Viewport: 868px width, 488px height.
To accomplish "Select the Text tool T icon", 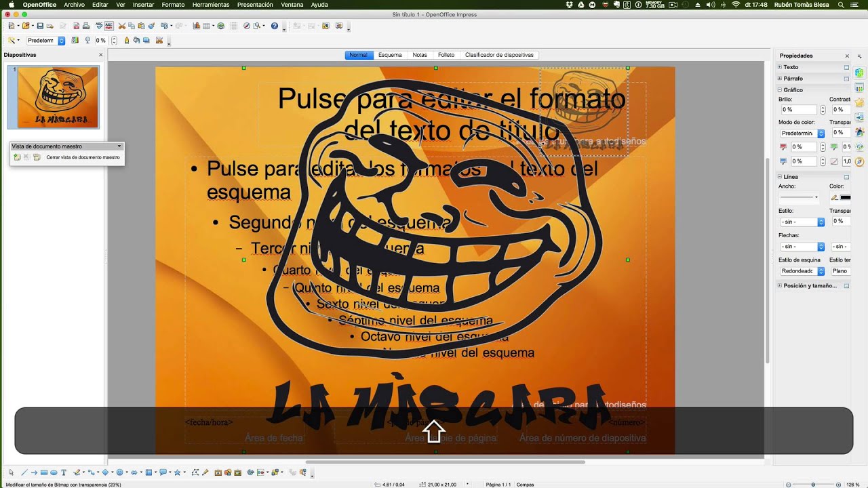I will [64, 472].
